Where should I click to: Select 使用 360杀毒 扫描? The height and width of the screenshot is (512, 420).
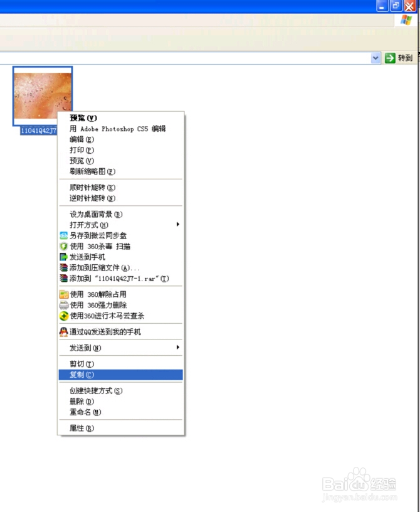[121, 246]
